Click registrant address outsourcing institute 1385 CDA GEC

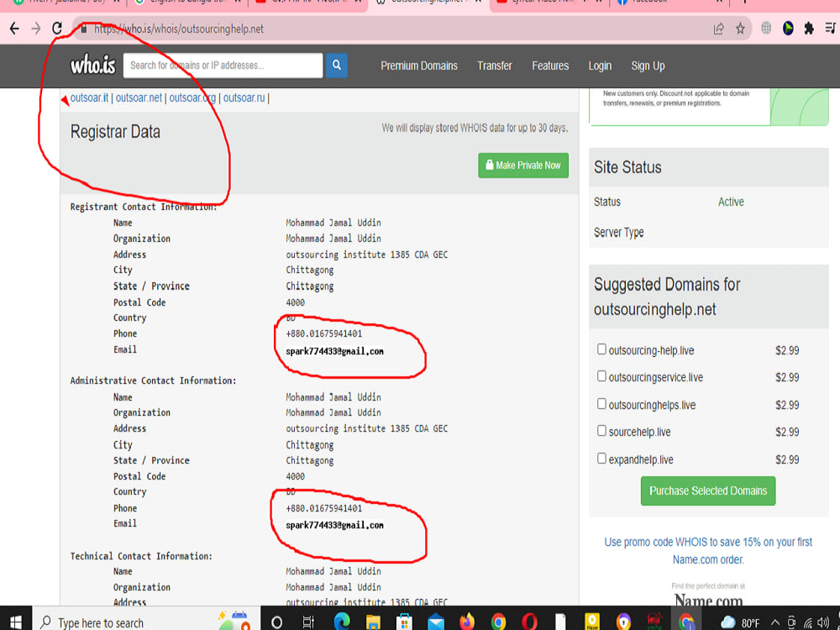click(x=366, y=255)
